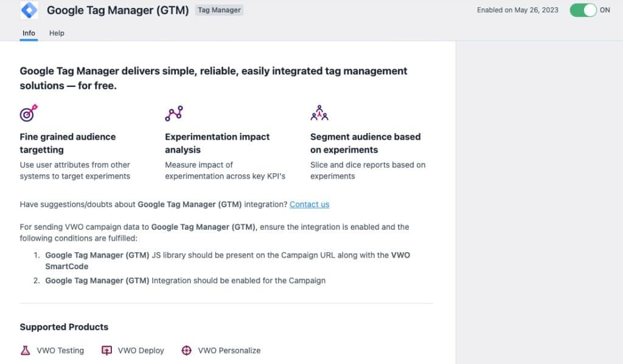The image size is (623, 364).
Task: Click the VWO Personalize product label
Action: click(229, 351)
